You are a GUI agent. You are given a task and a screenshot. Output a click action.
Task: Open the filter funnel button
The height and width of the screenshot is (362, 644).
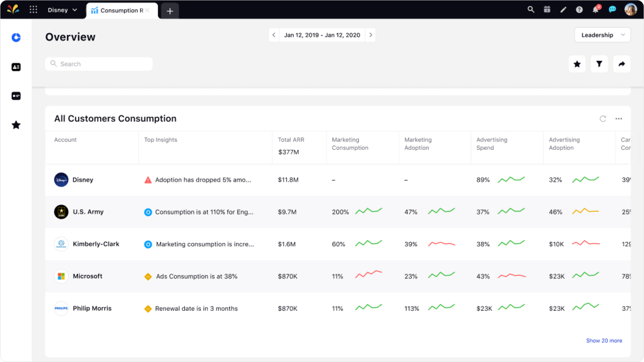599,64
